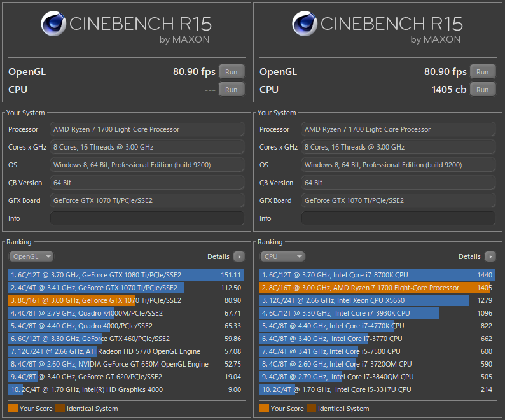Click the Info field in the right window
The image size is (505, 420).
coord(398,218)
